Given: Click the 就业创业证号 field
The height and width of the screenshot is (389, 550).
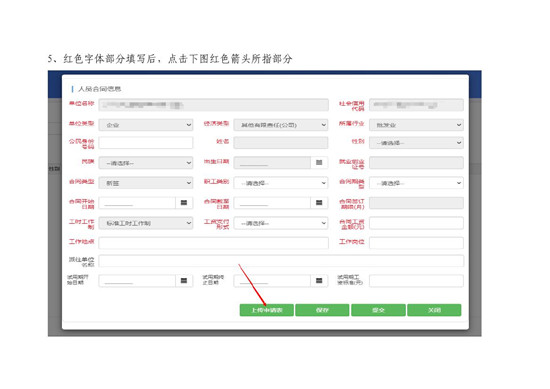Looking at the screenshot, I should (x=416, y=162).
